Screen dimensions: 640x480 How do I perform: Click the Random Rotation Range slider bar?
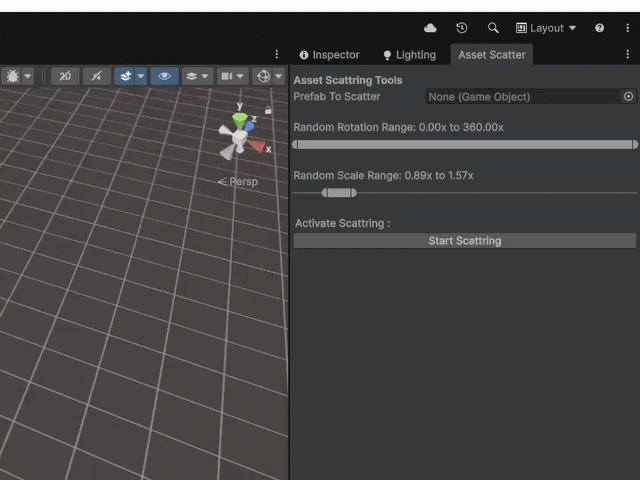pyautogui.click(x=465, y=144)
